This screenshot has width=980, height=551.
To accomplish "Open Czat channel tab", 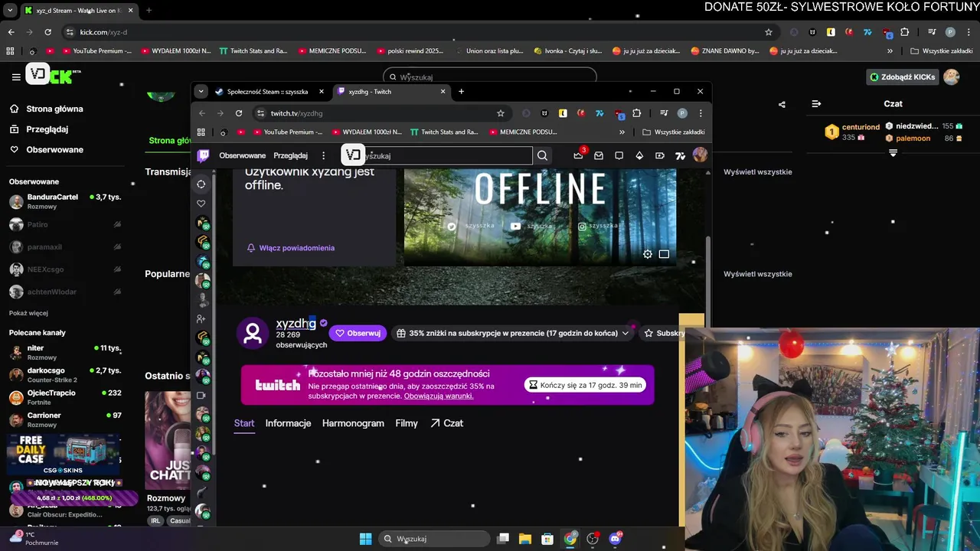I will pyautogui.click(x=447, y=423).
